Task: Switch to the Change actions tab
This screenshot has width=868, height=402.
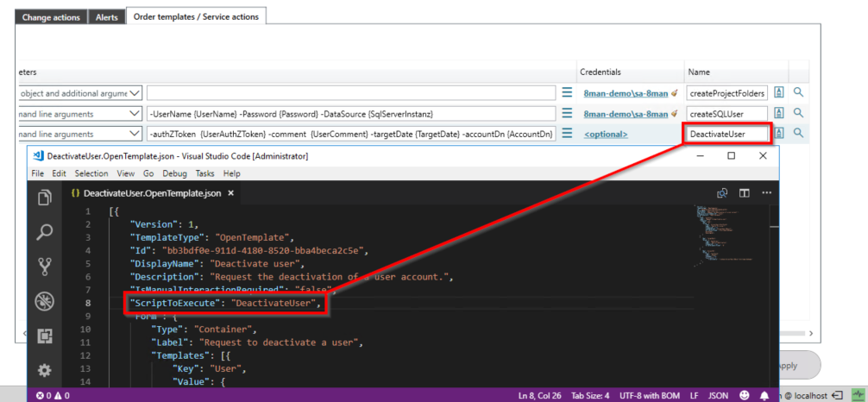Action: [x=49, y=16]
